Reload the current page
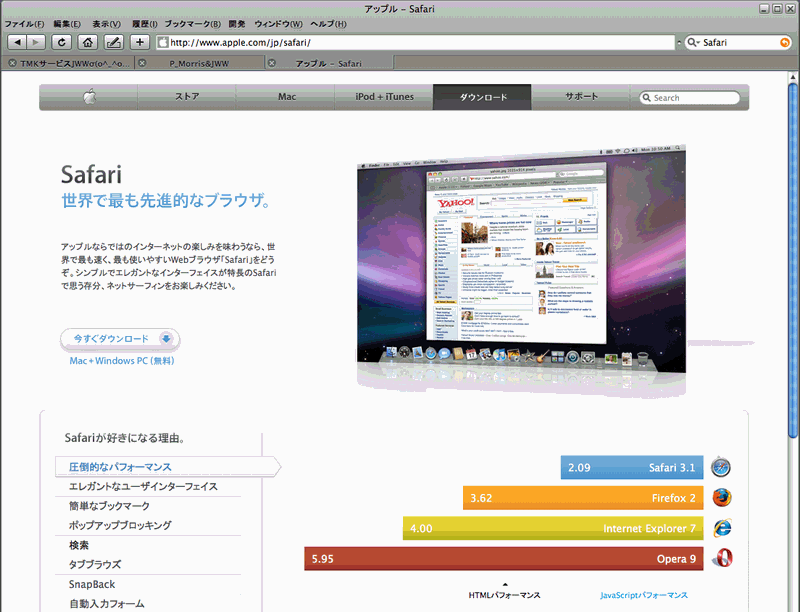The height and width of the screenshot is (612, 800). [62, 42]
